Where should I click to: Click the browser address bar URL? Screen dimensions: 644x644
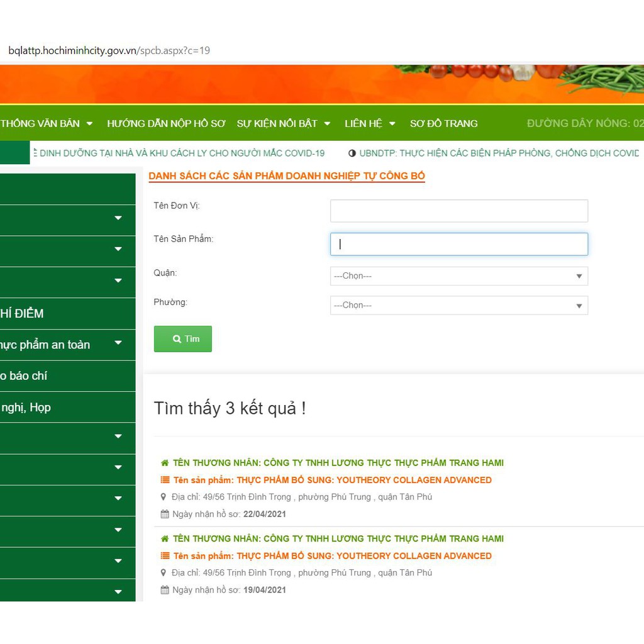(x=109, y=50)
